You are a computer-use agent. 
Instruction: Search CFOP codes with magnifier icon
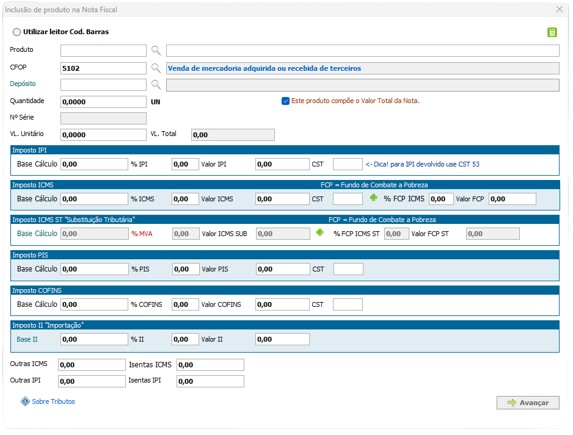[x=156, y=68]
